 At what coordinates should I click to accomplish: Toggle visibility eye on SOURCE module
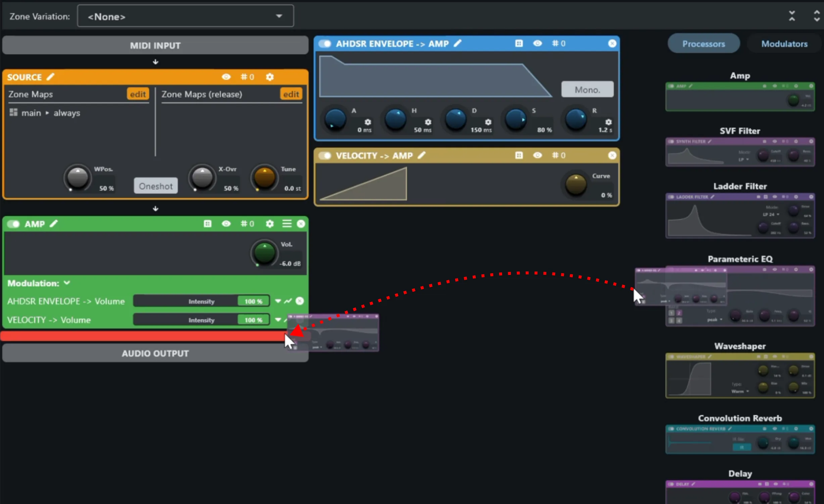click(226, 77)
